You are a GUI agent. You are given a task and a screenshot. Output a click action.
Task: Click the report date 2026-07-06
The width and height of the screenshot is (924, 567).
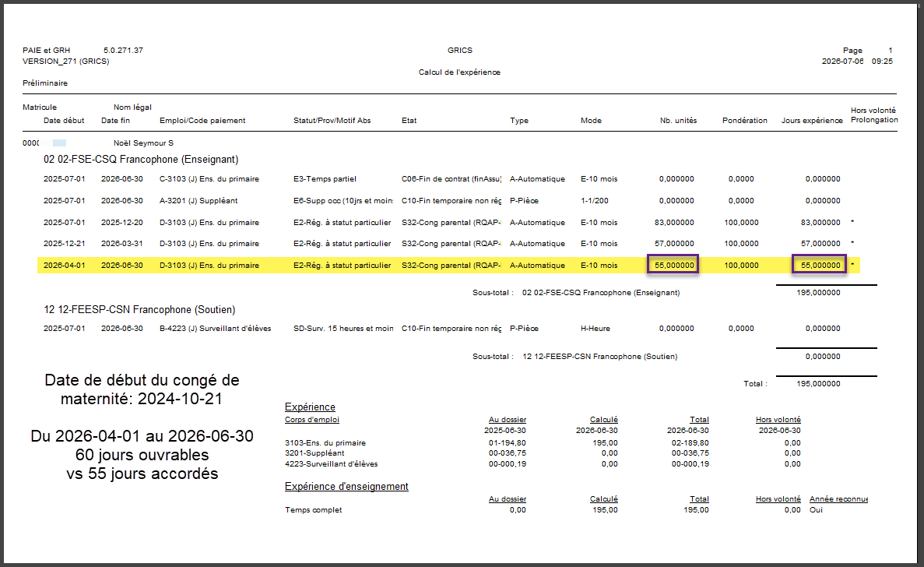(843, 62)
